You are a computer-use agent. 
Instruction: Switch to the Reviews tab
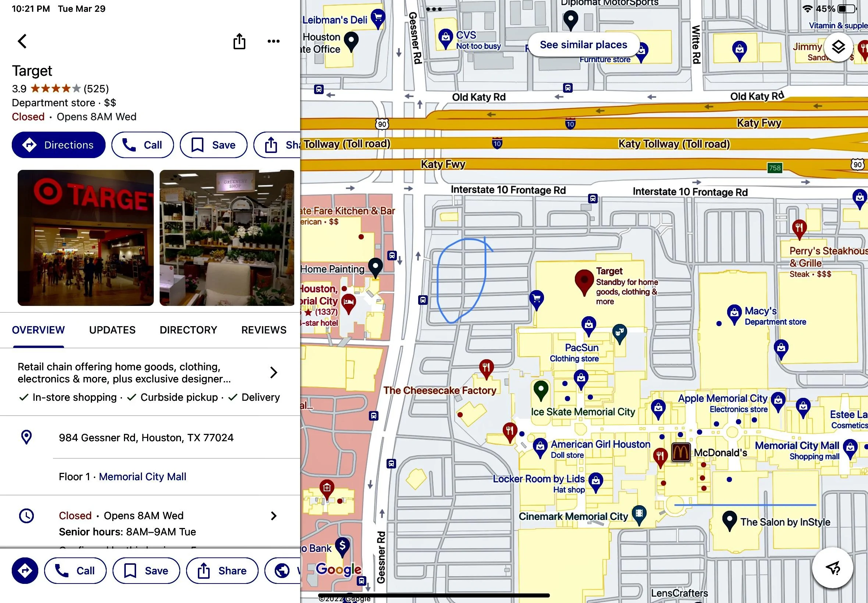pyautogui.click(x=264, y=330)
